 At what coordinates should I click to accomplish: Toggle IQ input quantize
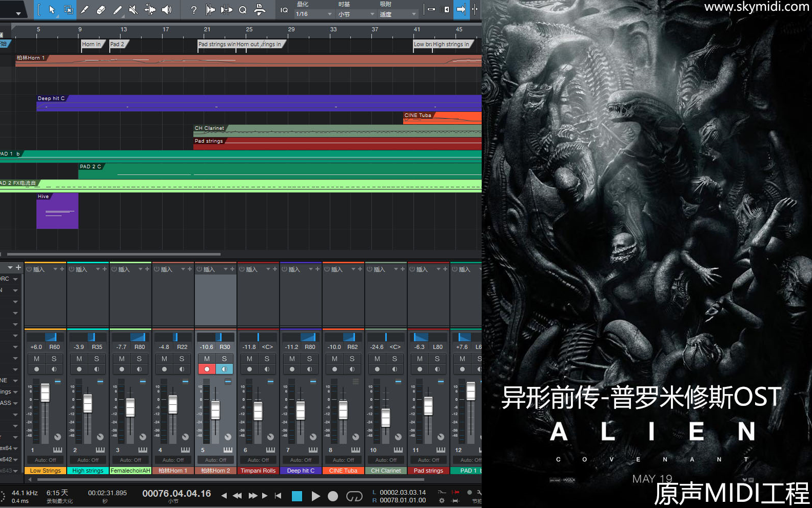coord(284,10)
